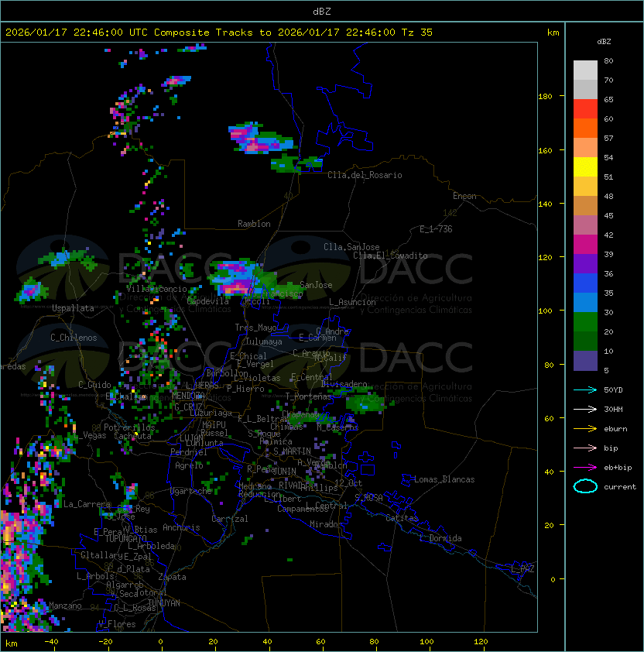Click the magenta eb+bip arrow in legend

coord(585,468)
